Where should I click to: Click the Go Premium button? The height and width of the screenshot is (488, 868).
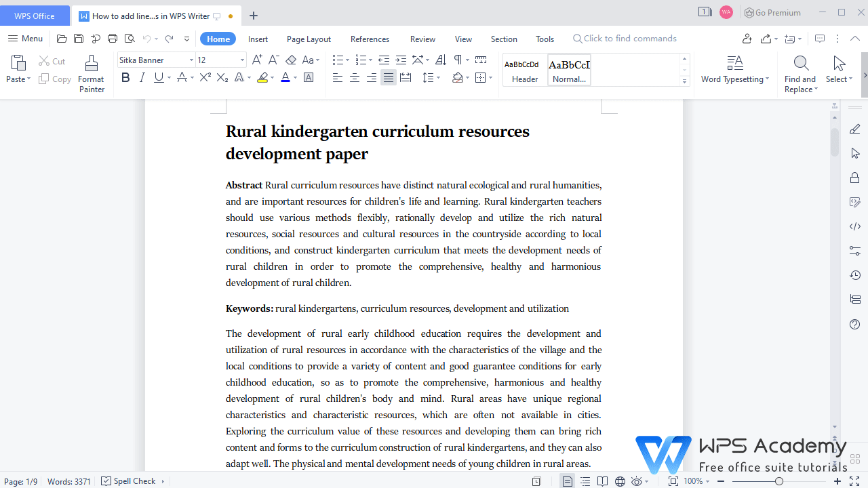click(x=772, y=12)
